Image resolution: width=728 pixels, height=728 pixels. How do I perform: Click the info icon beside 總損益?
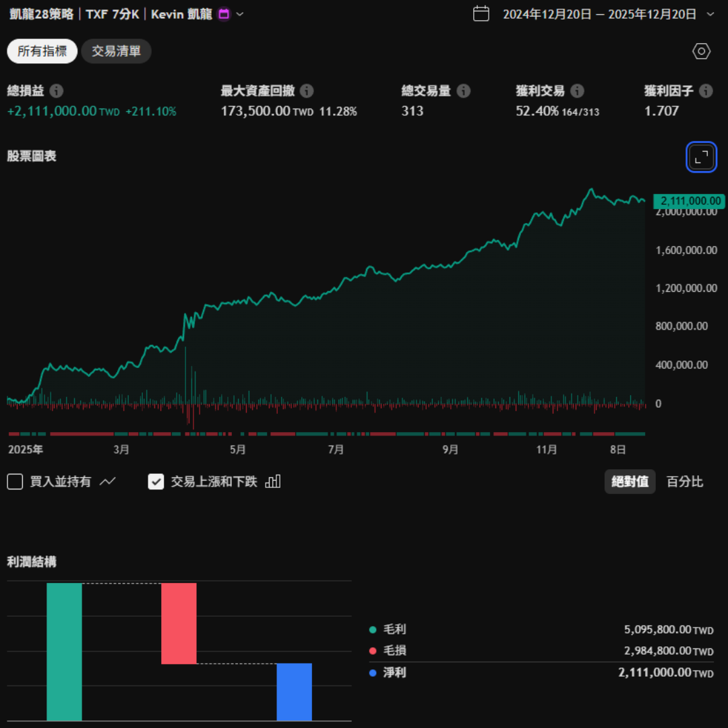57,91
